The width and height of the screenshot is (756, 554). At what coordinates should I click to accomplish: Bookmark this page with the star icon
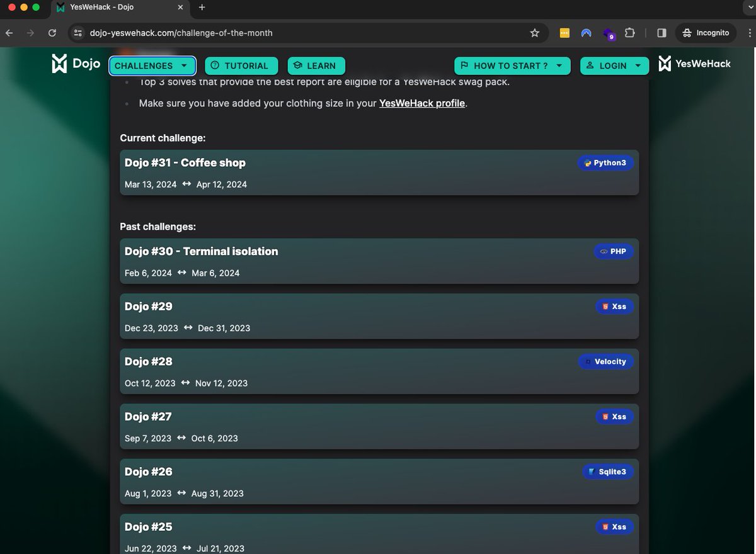535,33
